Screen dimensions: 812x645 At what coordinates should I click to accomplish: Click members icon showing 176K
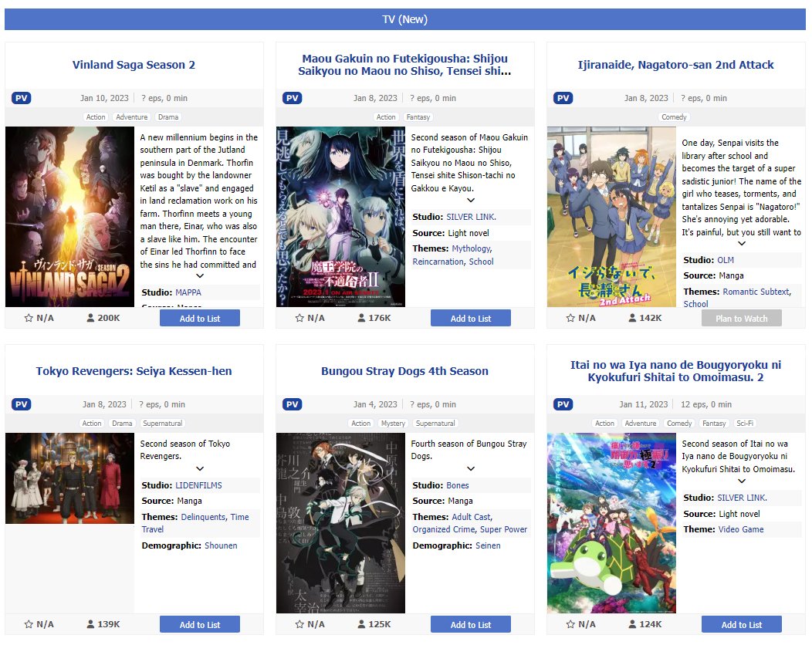click(361, 318)
